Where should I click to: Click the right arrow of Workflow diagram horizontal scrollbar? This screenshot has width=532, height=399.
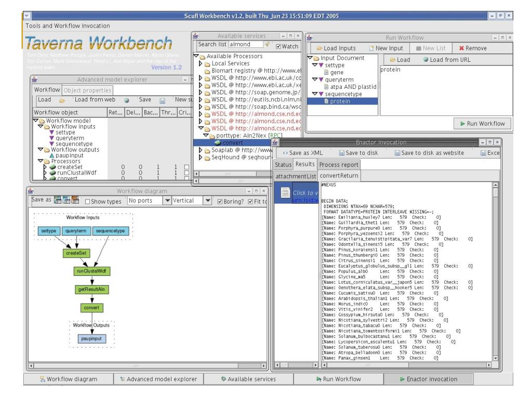[x=263, y=366]
